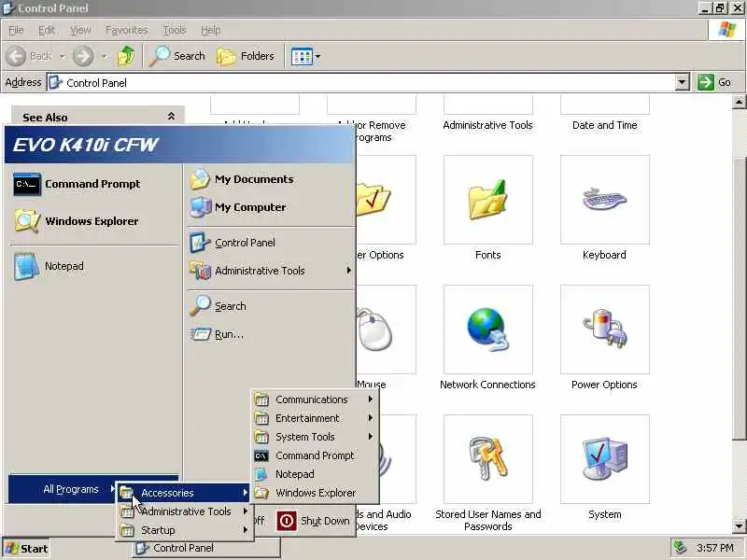Open My Computer from Start menu
Screen dimensions: 747x560
[x=271, y=207]
